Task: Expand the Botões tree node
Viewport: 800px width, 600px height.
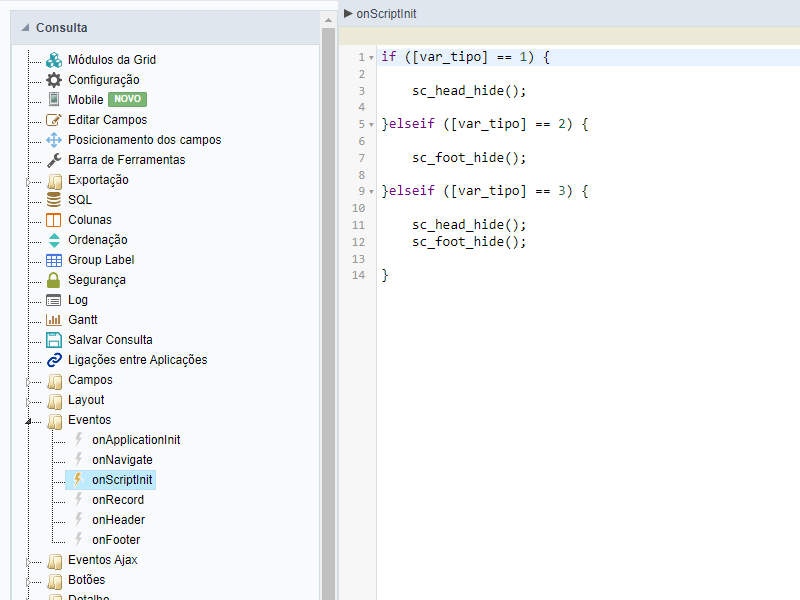Action: (28, 582)
